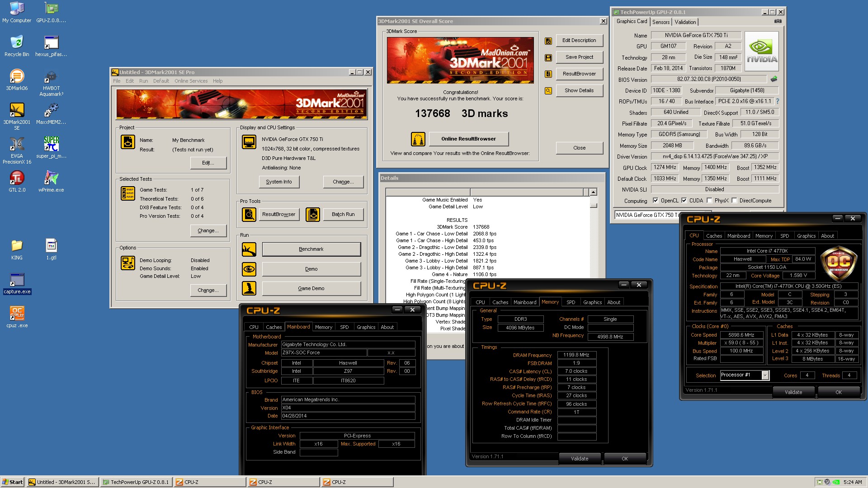
Task: Click the Online ResultBrowser button
Action: coord(468,139)
